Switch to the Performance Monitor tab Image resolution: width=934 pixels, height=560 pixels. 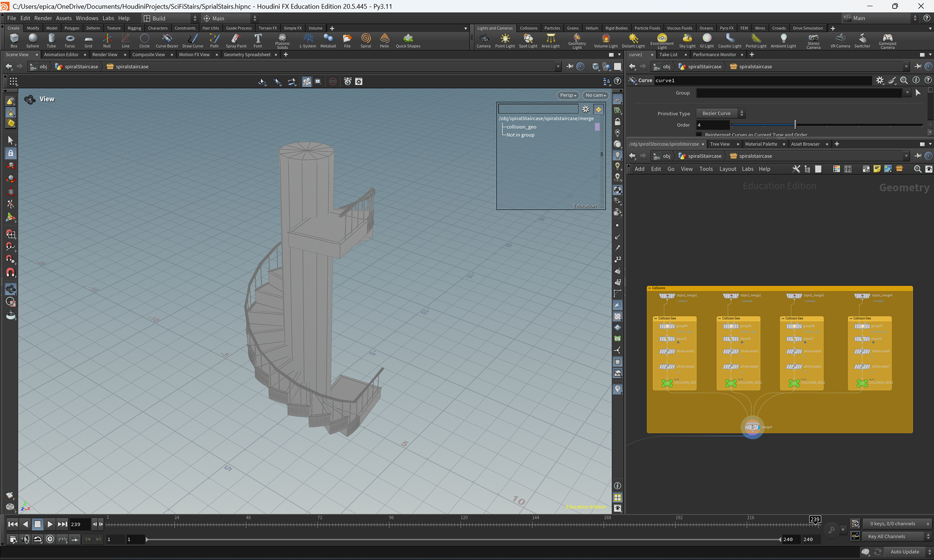[x=714, y=54]
